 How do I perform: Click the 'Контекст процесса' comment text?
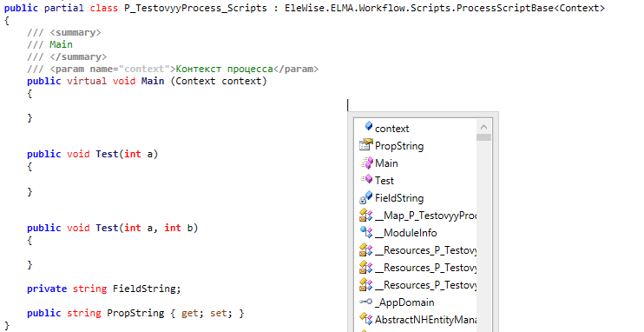tap(224, 69)
